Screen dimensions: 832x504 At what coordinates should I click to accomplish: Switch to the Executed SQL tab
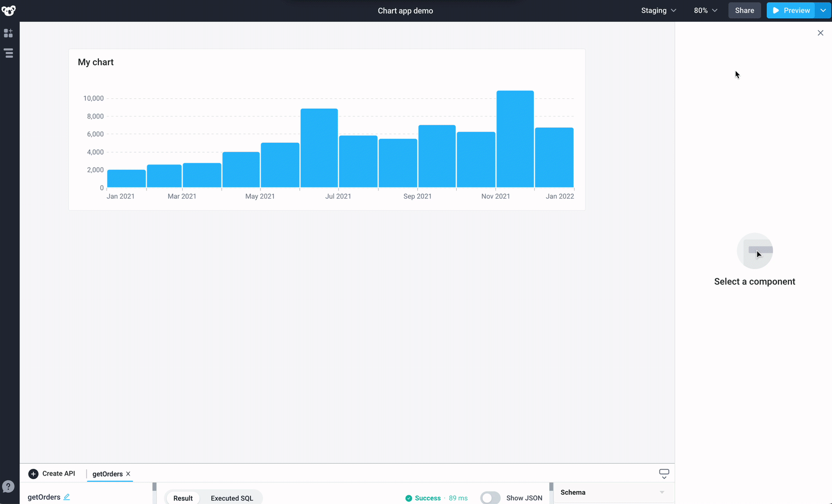point(231,498)
